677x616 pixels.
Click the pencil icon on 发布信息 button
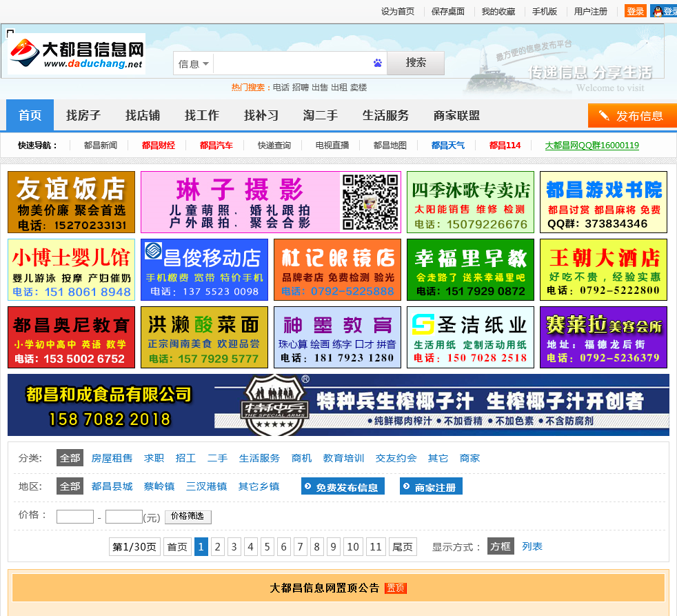tap(604, 116)
